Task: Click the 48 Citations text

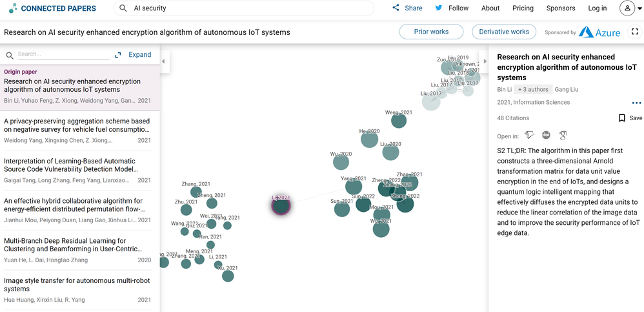Action: pos(513,118)
